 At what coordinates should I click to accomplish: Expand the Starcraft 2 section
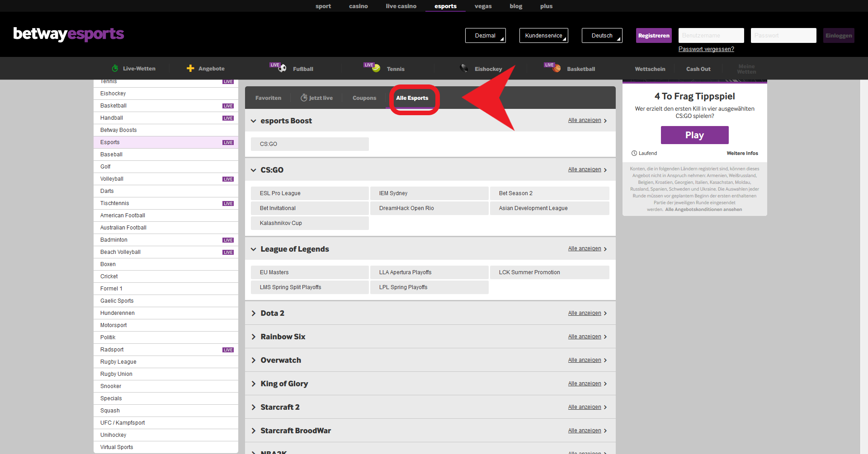point(254,407)
